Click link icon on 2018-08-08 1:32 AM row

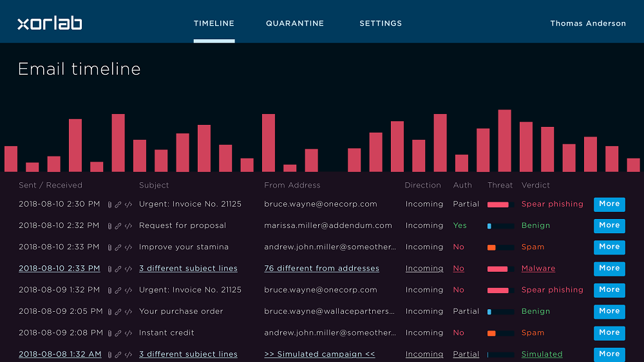(x=118, y=355)
